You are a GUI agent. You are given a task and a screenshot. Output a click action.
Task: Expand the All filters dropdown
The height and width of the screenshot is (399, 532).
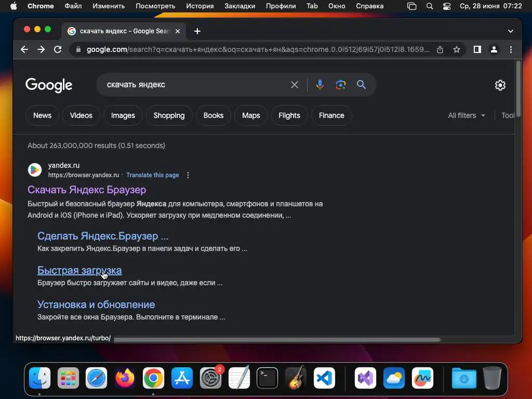click(x=467, y=116)
